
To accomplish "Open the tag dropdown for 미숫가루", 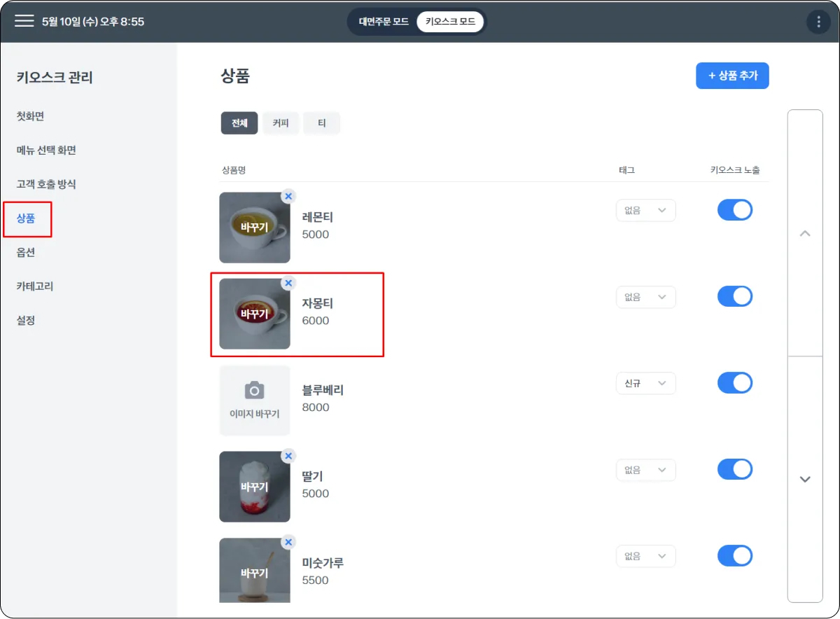I will (x=645, y=556).
